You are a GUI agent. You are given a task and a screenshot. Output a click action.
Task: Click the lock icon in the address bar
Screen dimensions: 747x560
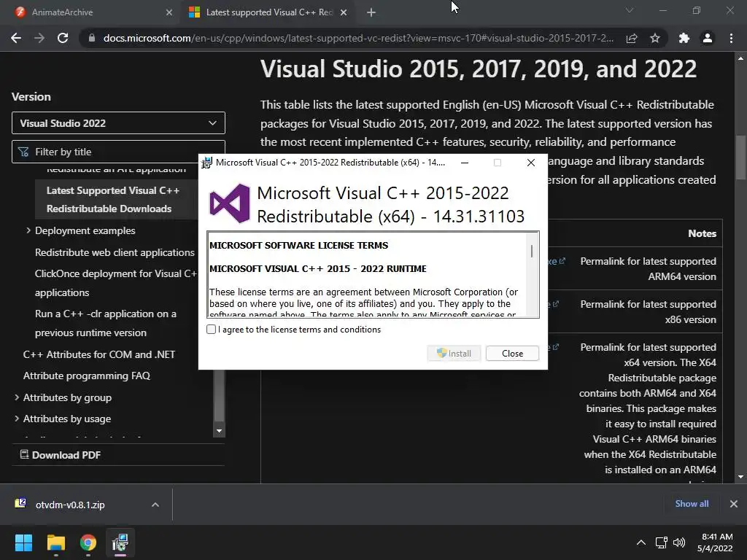tap(91, 38)
